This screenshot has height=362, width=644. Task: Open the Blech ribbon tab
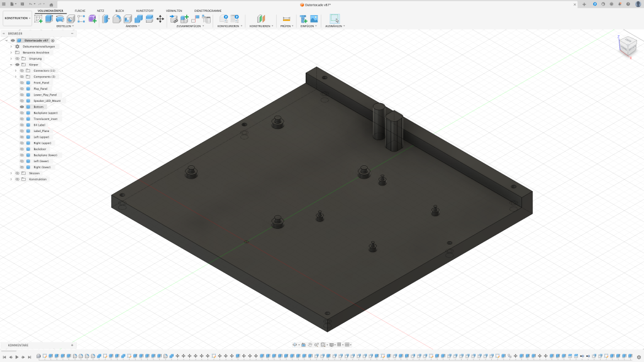click(119, 11)
